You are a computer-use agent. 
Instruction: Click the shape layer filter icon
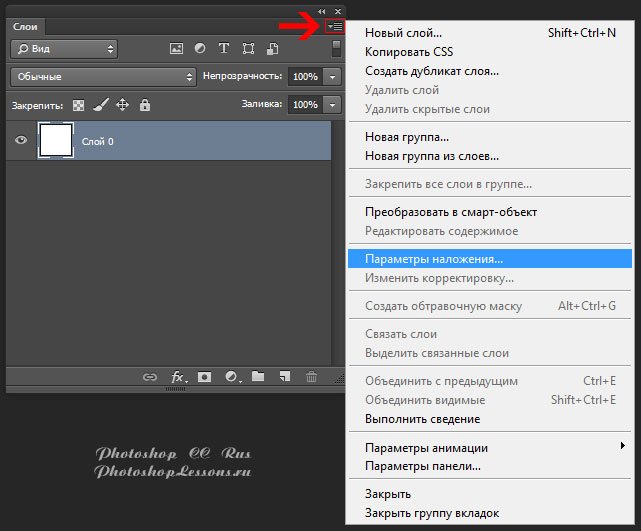click(x=246, y=48)
